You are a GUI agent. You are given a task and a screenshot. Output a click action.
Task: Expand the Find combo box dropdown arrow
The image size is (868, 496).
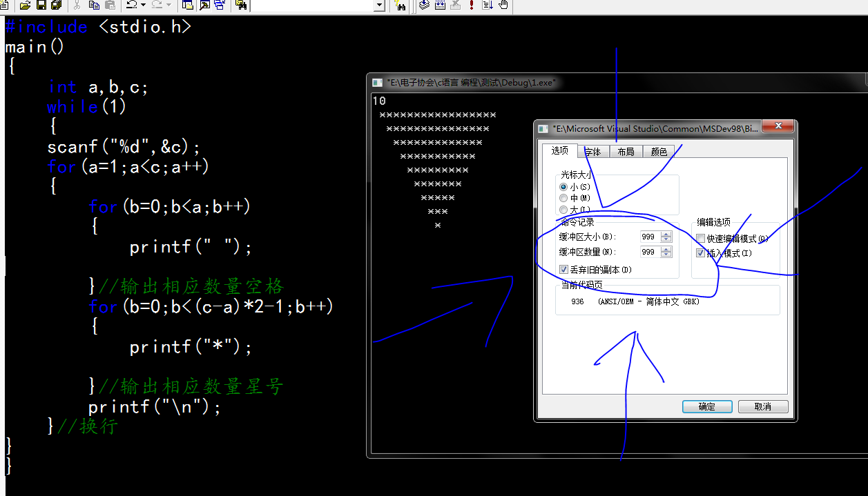coord(379,6)
